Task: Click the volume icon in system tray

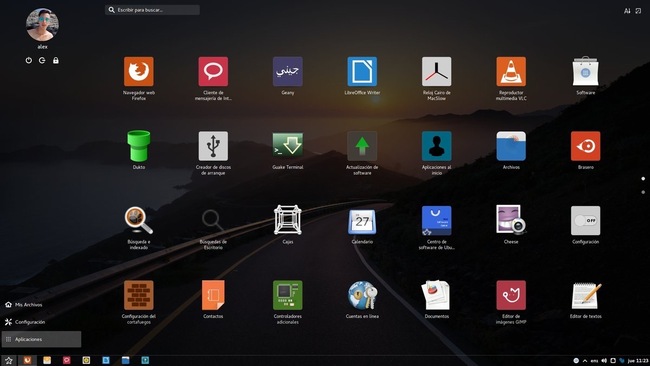Action: pos(604,361)
